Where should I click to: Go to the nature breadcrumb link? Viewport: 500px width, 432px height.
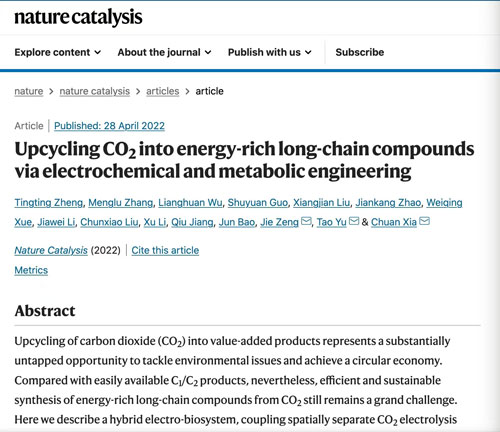pyautogui.click(x=29, y=91)
